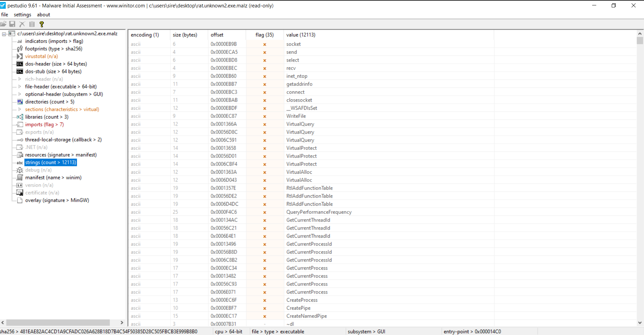Sort by the offset column header
Screen dimensions: 644x335
pos(217,35)
